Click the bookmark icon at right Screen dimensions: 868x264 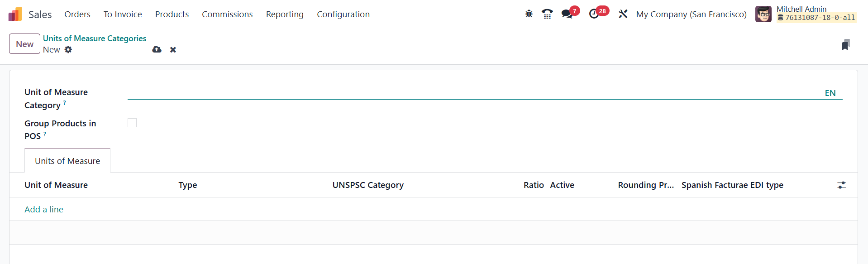845,45
